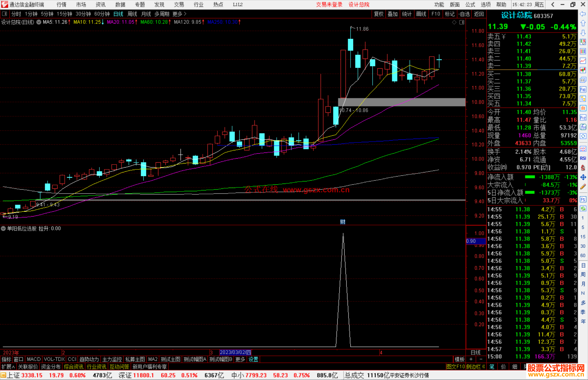The width and height of the screenshot is (588, 380).
Task: Expand the 更多 periods dropdown in top toolbar
Action: tap(179, 14)
